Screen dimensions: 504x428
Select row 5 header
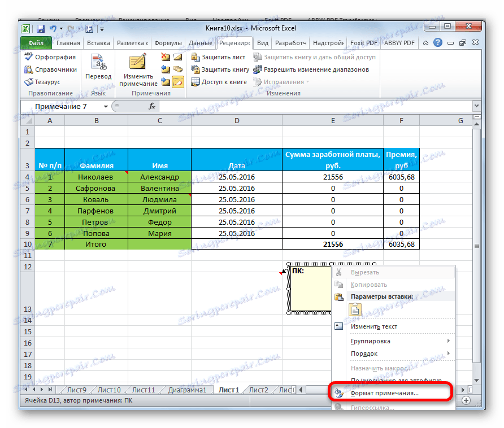pos(28,188)
